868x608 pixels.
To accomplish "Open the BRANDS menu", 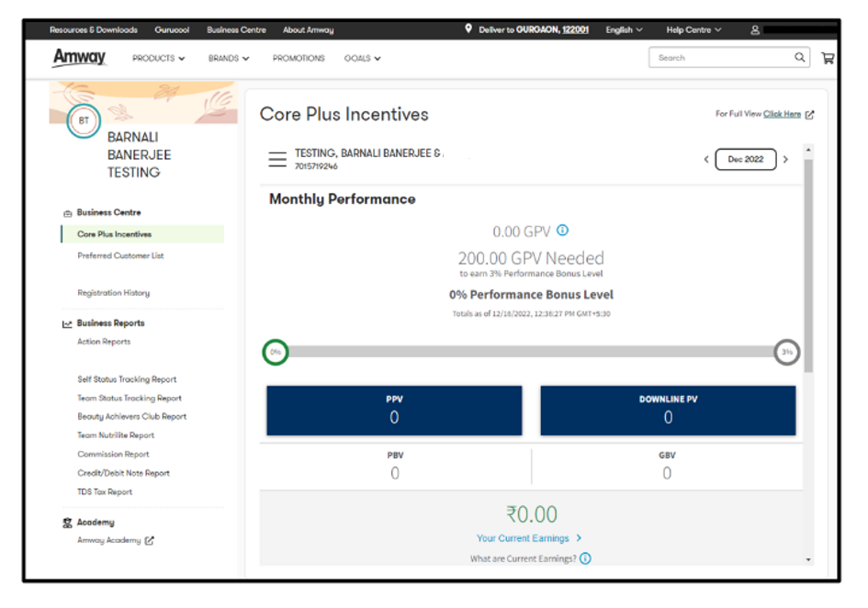I will click(228, 57).
